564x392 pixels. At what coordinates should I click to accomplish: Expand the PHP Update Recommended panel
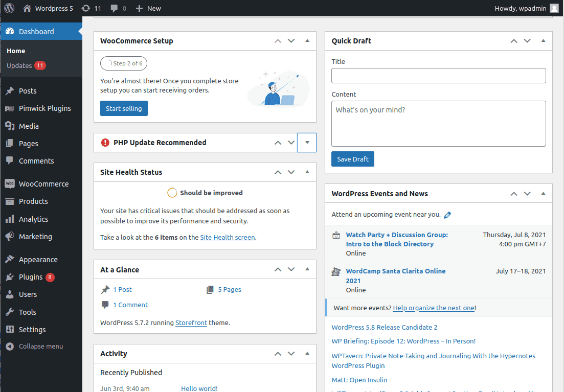(x=307, y=143)
